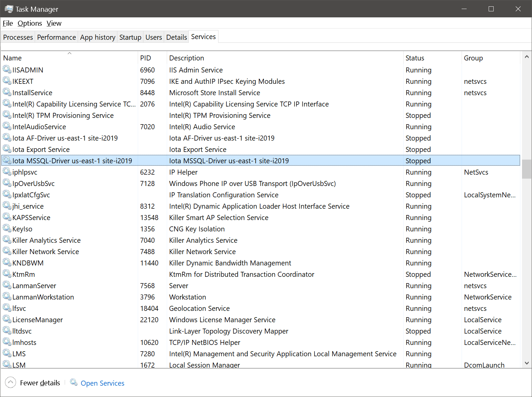532x397 pixels.
Task: Sort by the Description column header
Action: tap(285, 58)
